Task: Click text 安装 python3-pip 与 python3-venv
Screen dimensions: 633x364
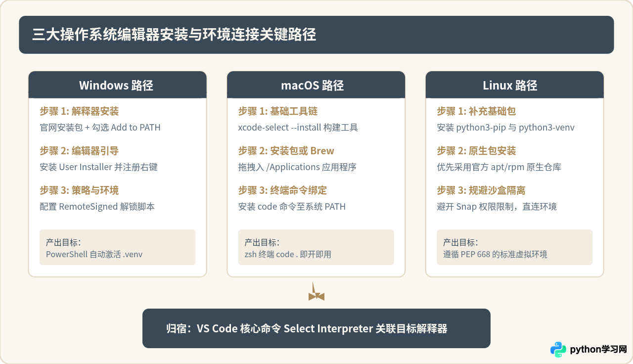Action: click(505, 128)
